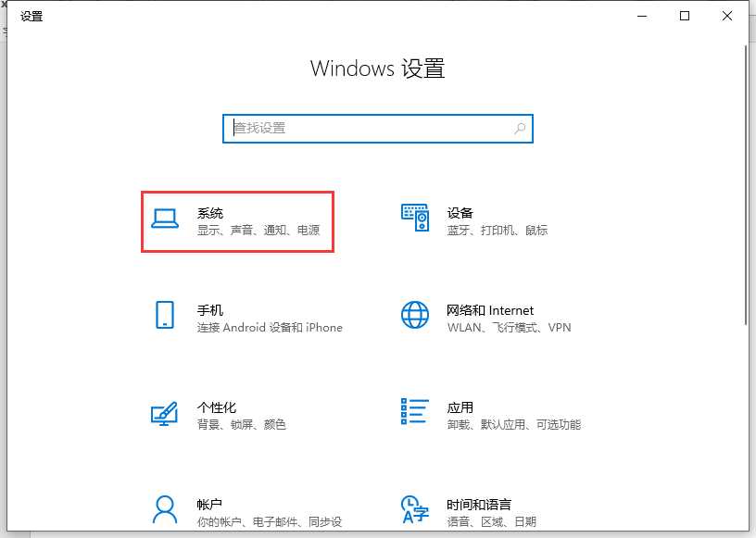756x538 pixels.
Task: Click the text 卸载、默认应用、可选功能
Action: pos(514,424)
